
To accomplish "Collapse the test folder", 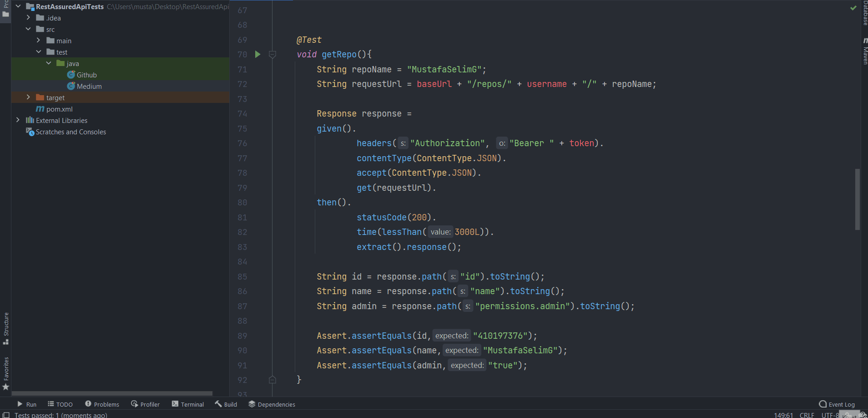I will pos(38,52).
